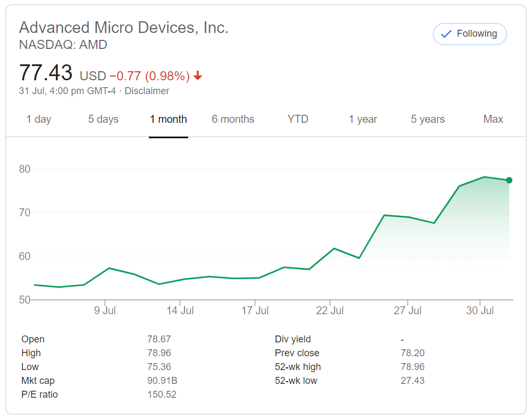Click the blue checkmark in the Following button
This screenshot has width=531, height=420.
click(x=445, y=33)
